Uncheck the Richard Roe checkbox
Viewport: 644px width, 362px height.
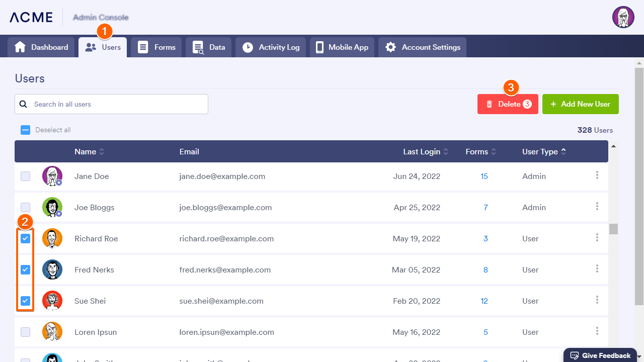[x=25, y=238]
